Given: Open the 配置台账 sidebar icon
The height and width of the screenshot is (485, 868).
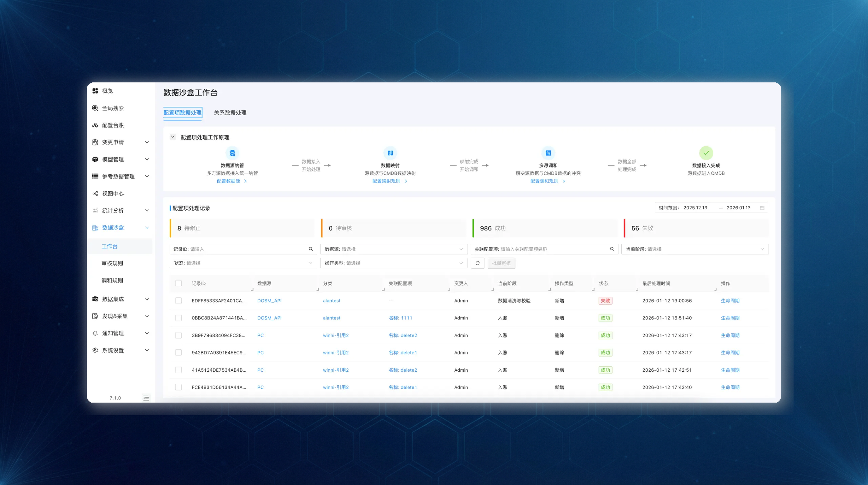Looking at the screenshot, I should (x=95, y=125).
